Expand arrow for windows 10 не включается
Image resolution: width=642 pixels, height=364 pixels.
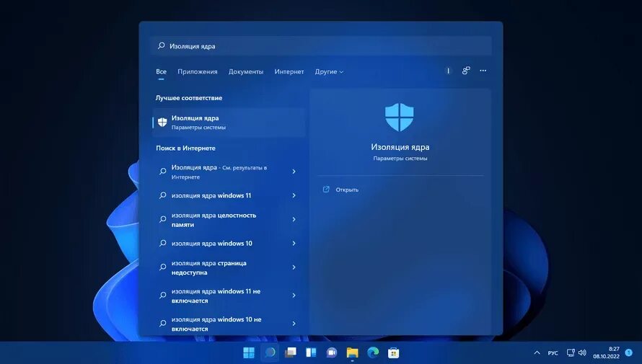[294, 324]
